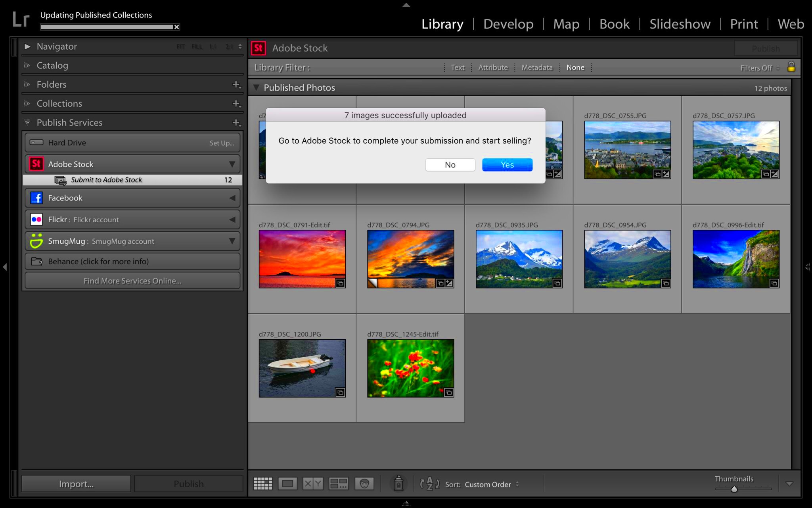The image size is (812, 508).
Task: Open the Metadata filter option
Action: click(536, 67)
